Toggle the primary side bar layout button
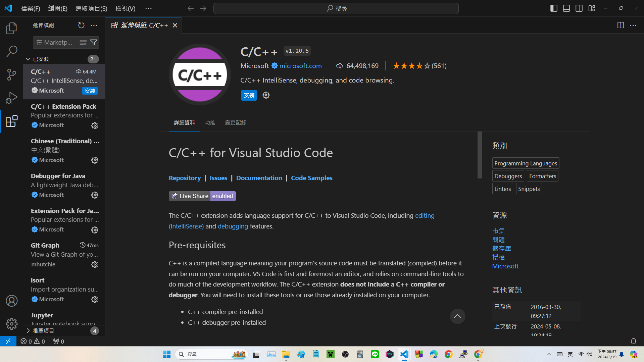 click(554, 8)
